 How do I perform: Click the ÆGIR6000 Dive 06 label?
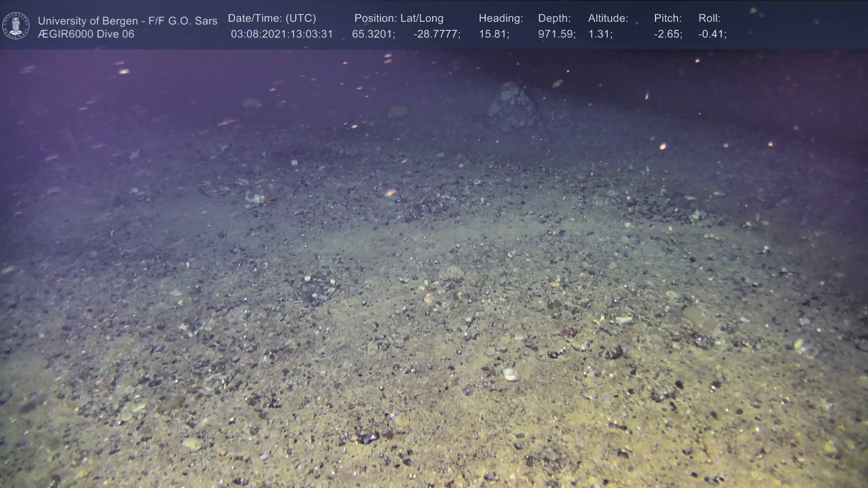(86, 34)
